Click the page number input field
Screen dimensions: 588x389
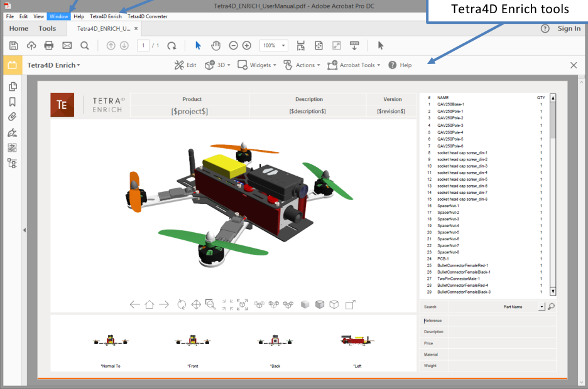(143, 46)
